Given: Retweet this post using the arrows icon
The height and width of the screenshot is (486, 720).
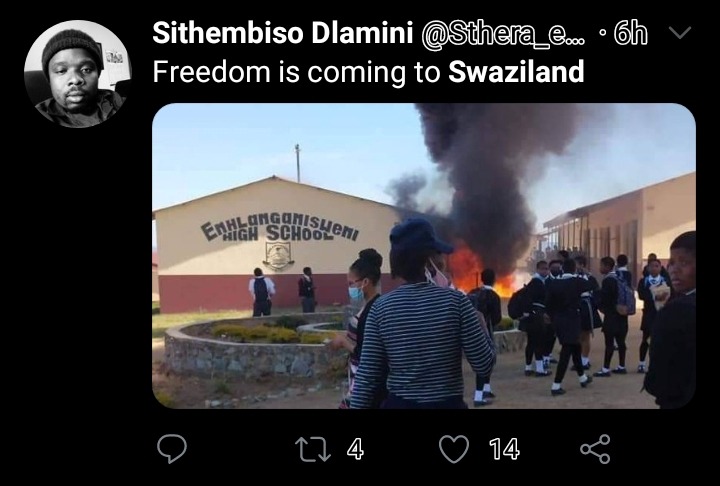Looking at the screenshot, I should (313, 449).
